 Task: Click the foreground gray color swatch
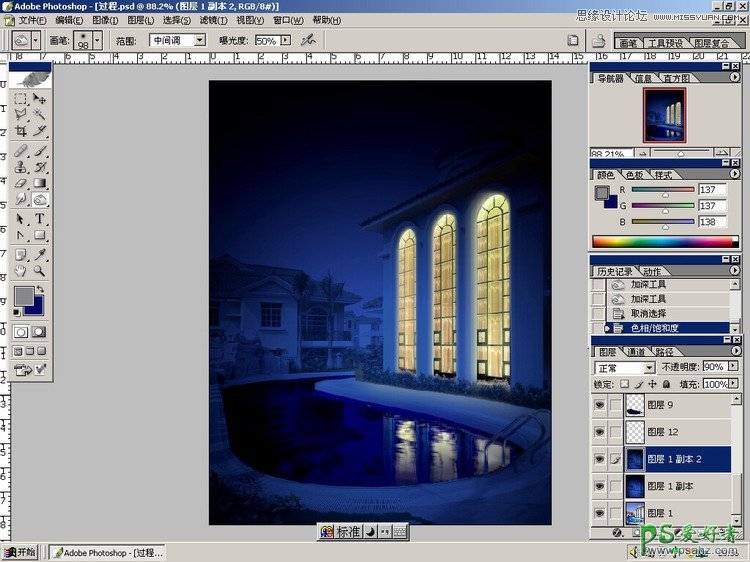point(23,297)
